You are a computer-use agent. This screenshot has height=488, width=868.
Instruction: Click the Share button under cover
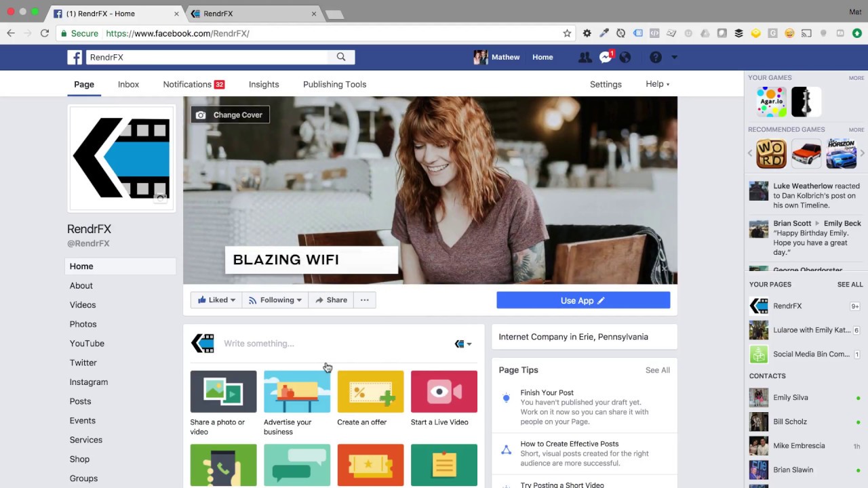[x=331, y=300]
